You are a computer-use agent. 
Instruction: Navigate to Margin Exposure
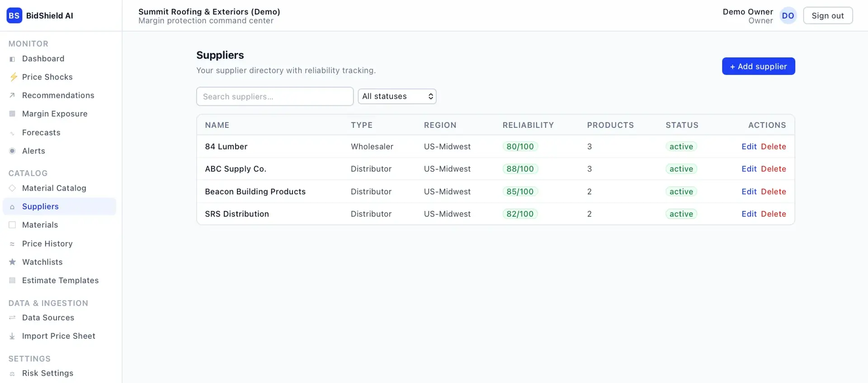click(x=59, y=114)
